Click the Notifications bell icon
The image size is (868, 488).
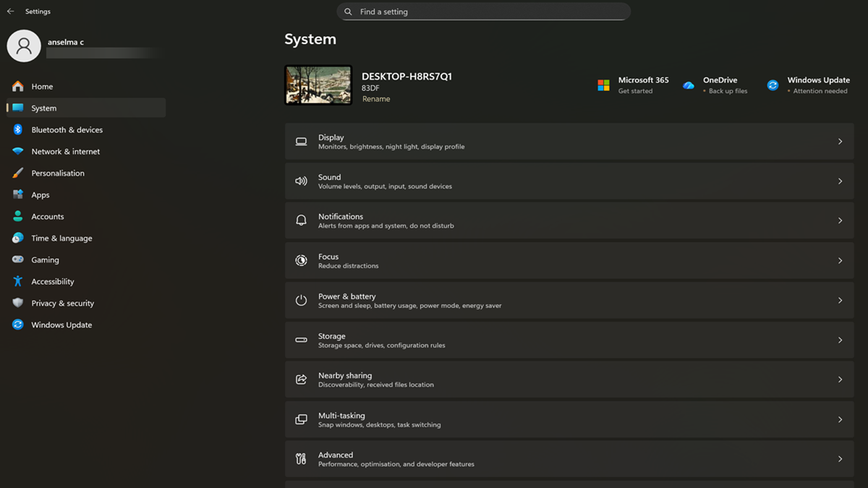point(301,221)
